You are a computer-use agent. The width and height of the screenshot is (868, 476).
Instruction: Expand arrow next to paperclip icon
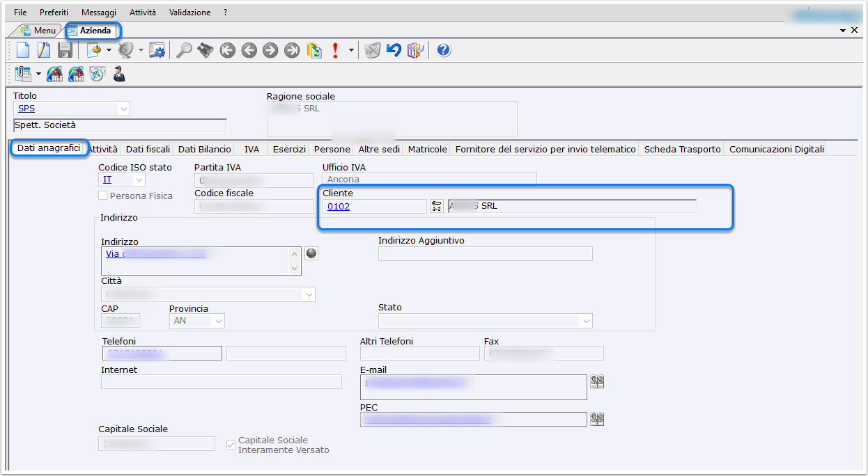point(38,73)
